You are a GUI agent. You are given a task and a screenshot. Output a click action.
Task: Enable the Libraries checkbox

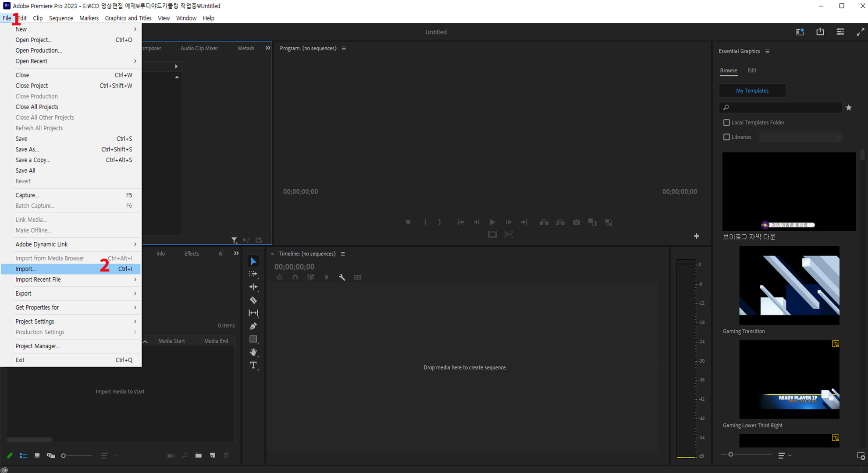tap(726, 137)
